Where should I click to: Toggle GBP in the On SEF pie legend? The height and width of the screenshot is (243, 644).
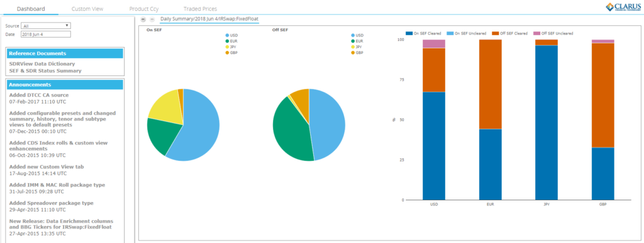coord(231,53)
